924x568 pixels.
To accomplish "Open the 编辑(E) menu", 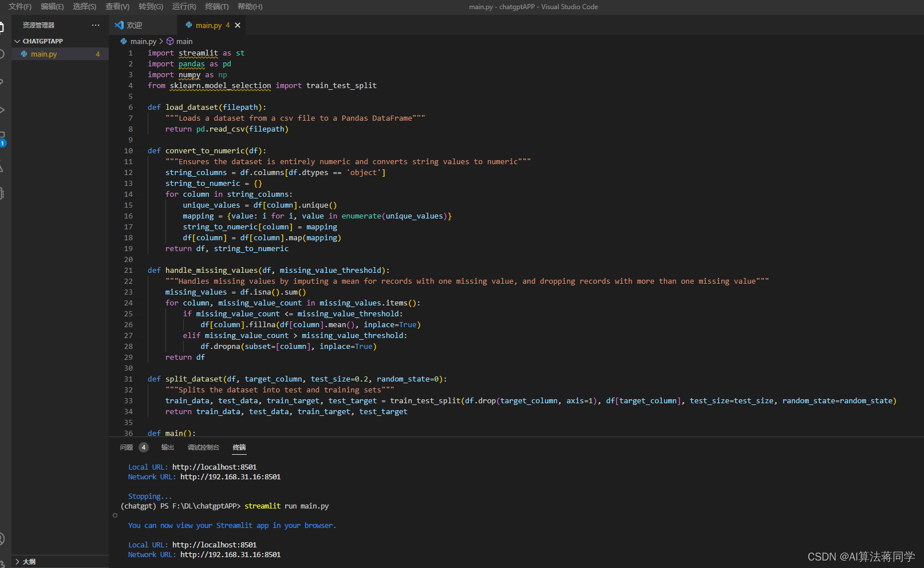I will tap(52, 7).
